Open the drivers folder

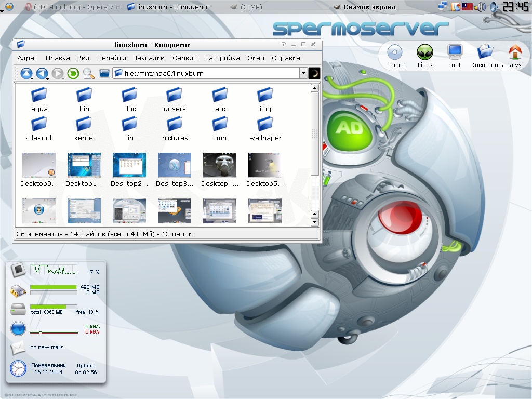coord(175,99)
